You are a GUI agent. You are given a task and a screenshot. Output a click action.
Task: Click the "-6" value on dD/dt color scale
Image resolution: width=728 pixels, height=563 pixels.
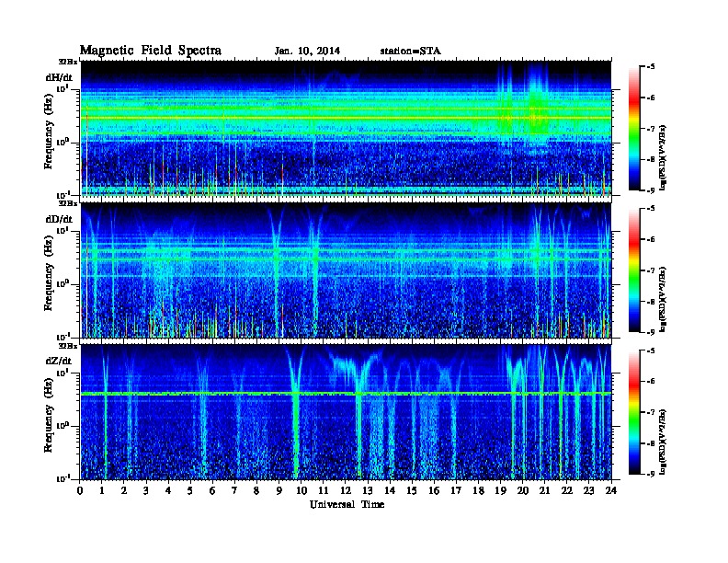(651, 240)
